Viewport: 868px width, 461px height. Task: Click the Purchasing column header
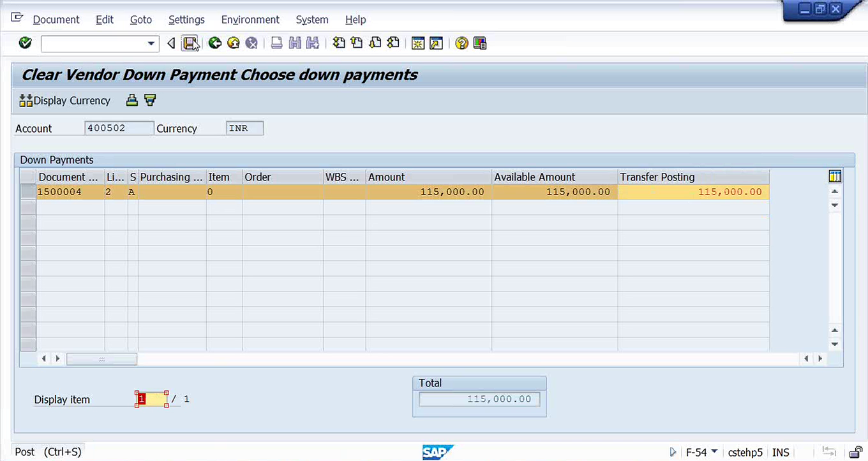[x=172, y=177]
